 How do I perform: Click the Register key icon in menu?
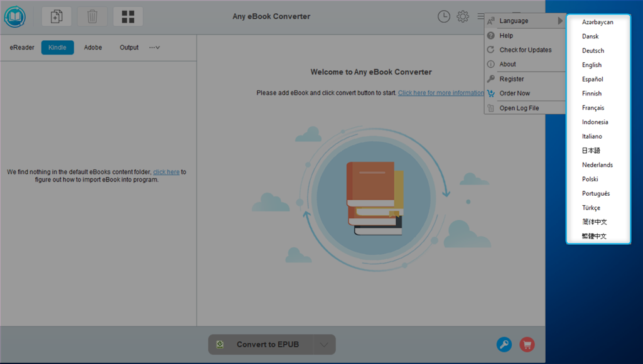(490, 78)
